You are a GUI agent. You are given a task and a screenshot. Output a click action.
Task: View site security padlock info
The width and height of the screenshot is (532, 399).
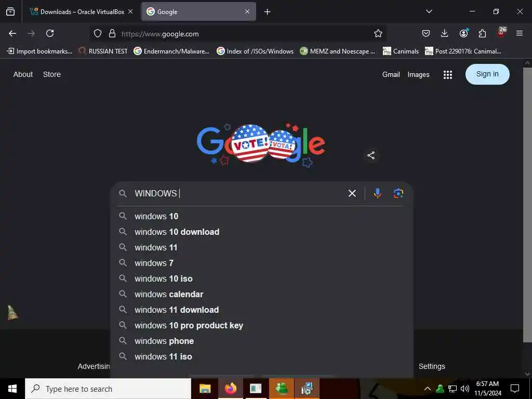tap(112, 33)
